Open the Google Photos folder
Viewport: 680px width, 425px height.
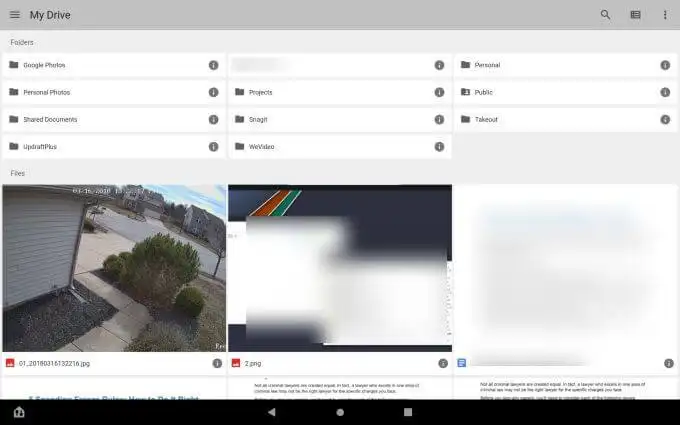[114, 65]
